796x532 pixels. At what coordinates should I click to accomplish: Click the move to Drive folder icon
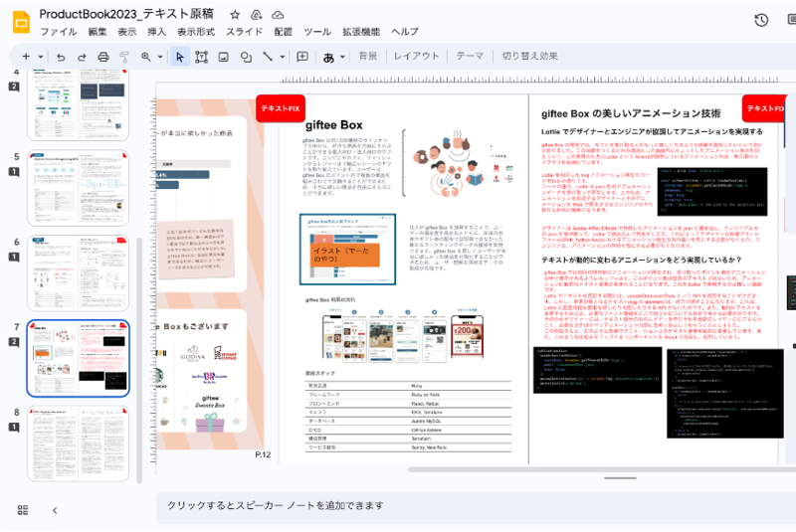257,15
